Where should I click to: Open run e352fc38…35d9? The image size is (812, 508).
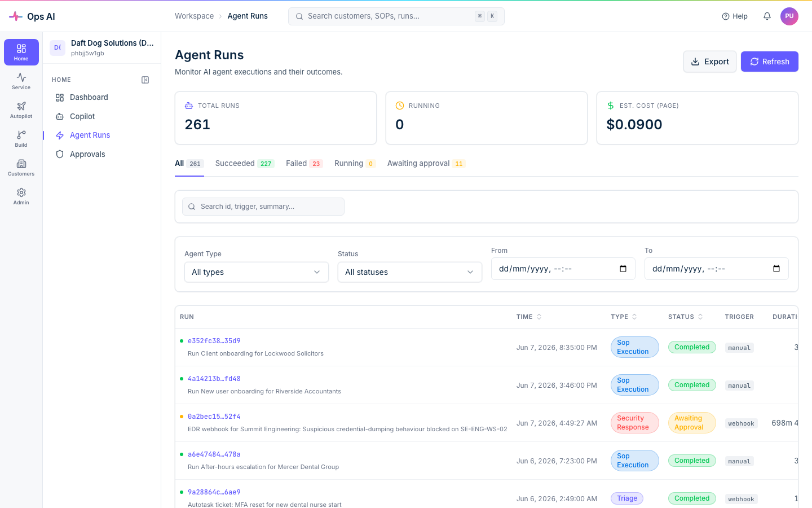[214, 341]
